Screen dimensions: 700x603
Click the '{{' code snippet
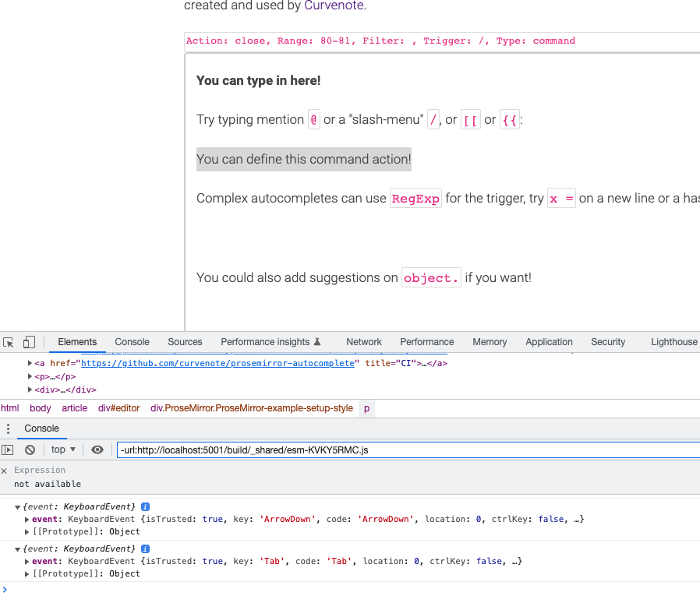(x=510, y=120)
